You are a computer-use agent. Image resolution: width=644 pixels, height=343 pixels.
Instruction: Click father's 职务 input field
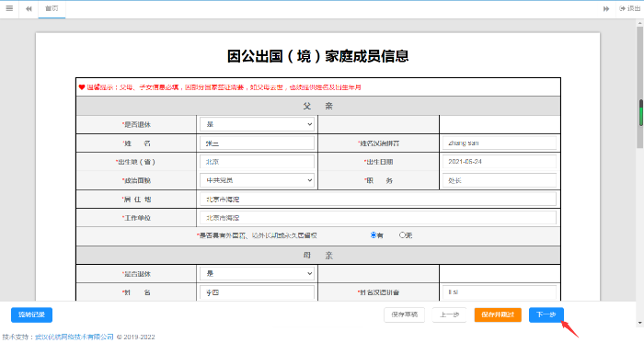pyautogui.click(x=500, y=180)
